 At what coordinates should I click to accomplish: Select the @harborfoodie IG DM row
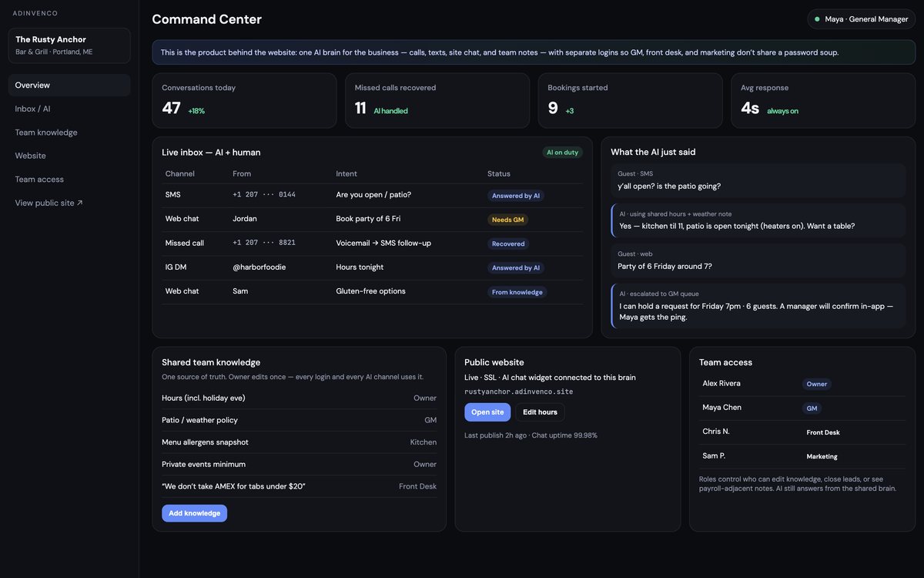(x=372, y=267)
